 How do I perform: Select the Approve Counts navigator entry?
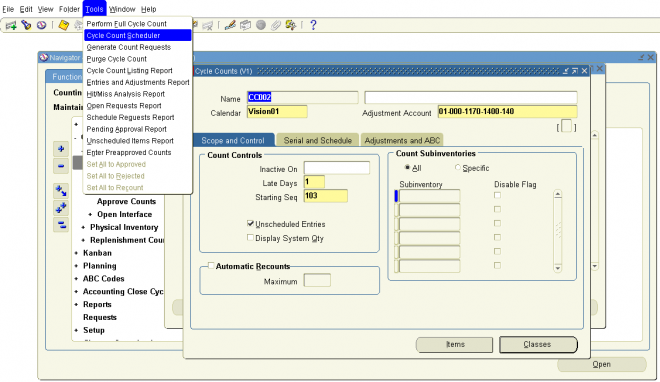[126, 202]
